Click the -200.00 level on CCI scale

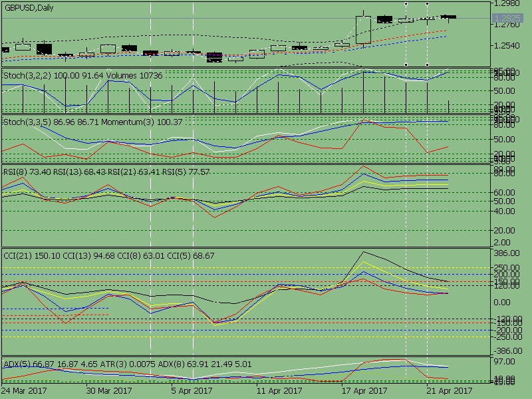tap(508, 330)
